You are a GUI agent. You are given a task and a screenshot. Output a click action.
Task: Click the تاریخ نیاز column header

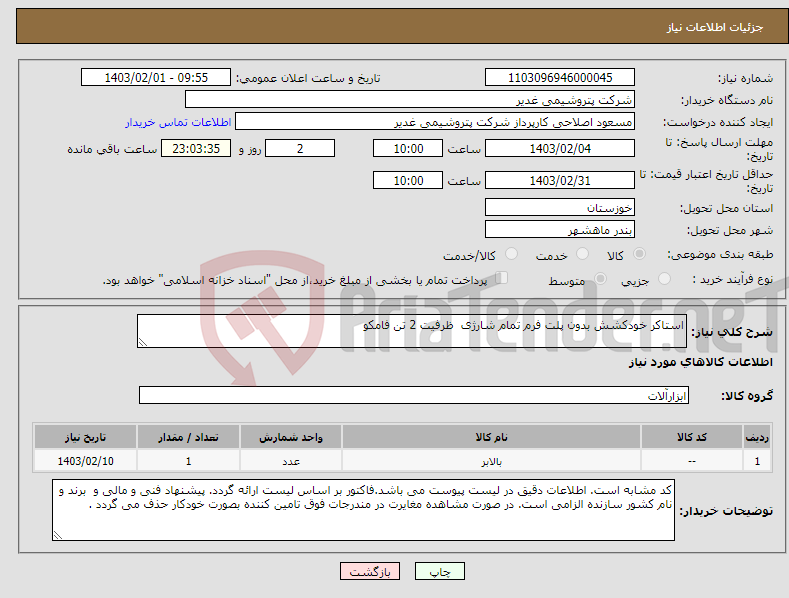point(86,437)
